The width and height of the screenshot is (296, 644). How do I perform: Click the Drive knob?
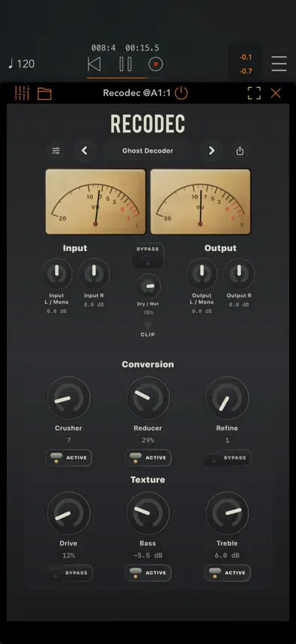click(69, 513)
